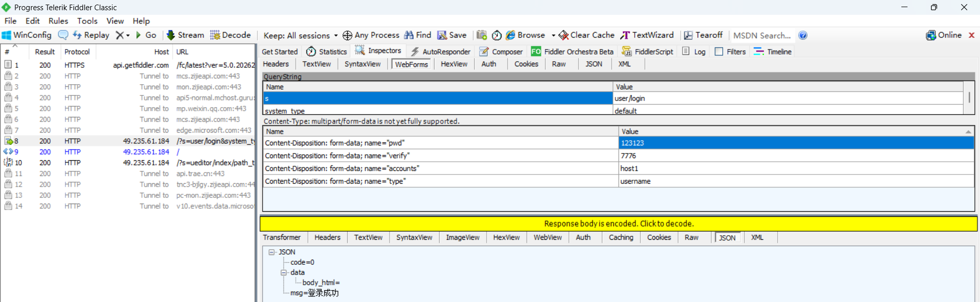Image resolution: width=980 pixels, height=302 pixels.
Task: Switch request inspector to HexView
Action: [454, 64]
